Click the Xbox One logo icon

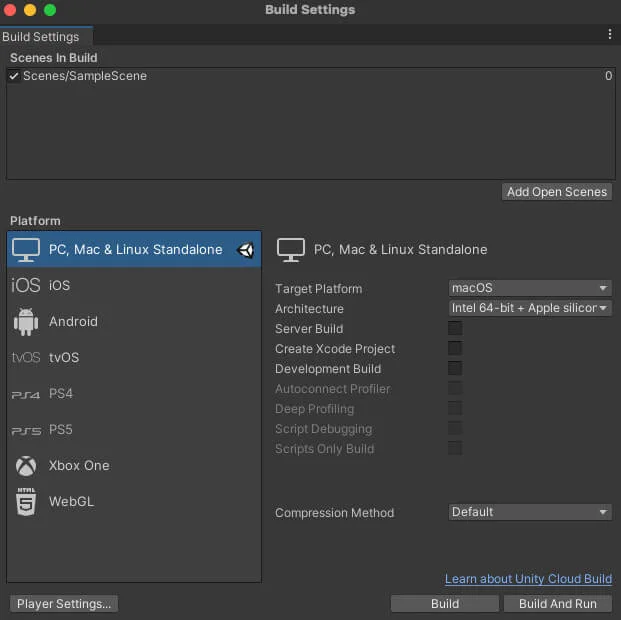[x=26, y=465]
